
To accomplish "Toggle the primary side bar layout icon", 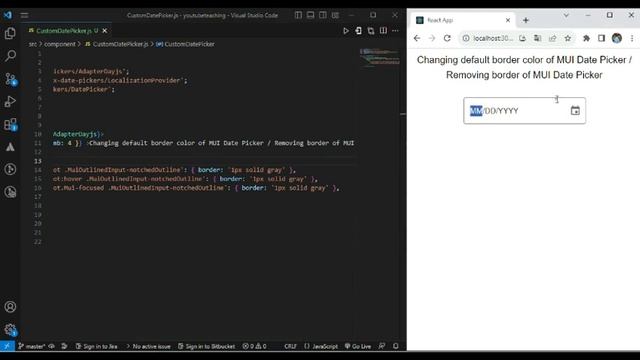I will (x=298, y=15).
